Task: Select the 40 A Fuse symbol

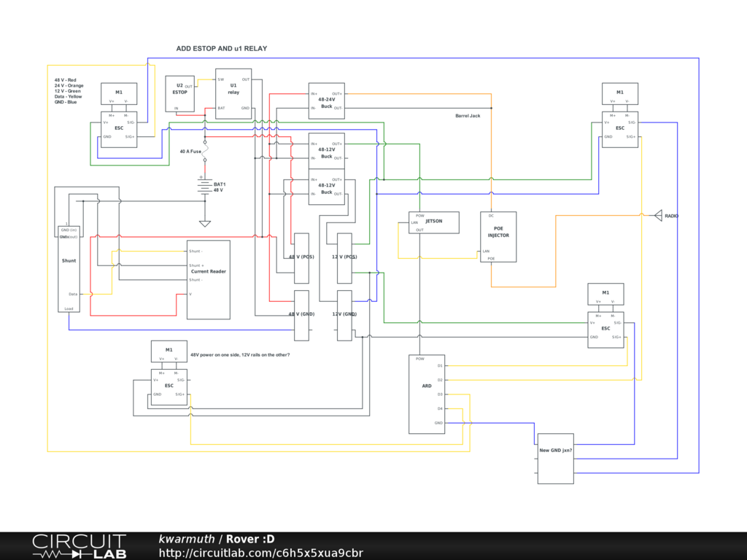Action: pyautogui.click(x=204, y=151)
